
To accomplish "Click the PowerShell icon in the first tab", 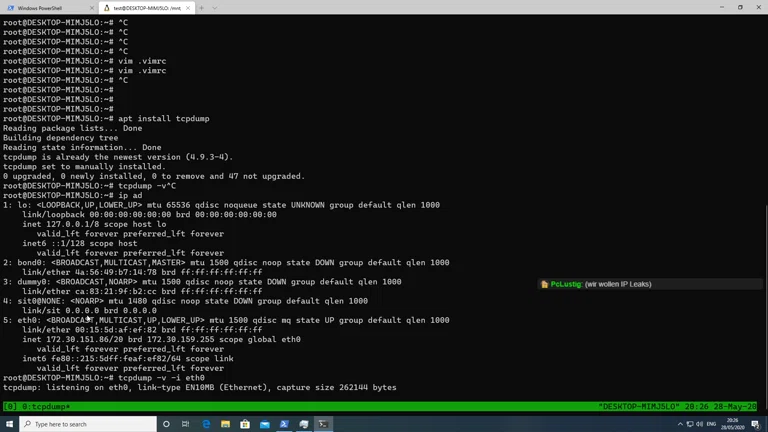I will [x=11, y=8].
